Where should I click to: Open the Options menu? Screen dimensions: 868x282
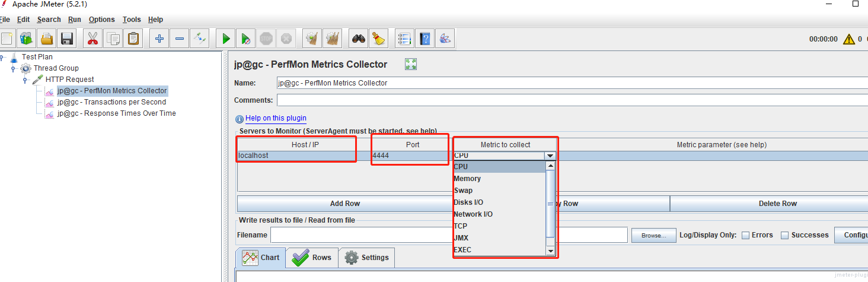[102, 20]
